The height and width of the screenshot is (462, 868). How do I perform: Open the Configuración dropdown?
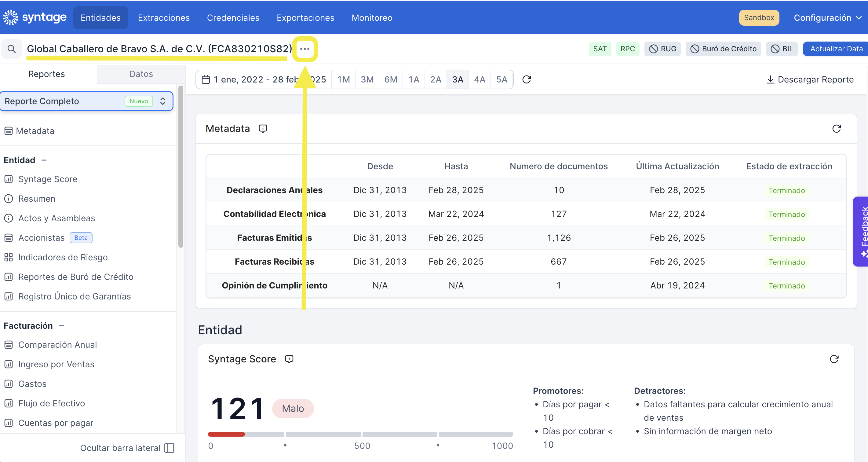click(x=827, y=17)
